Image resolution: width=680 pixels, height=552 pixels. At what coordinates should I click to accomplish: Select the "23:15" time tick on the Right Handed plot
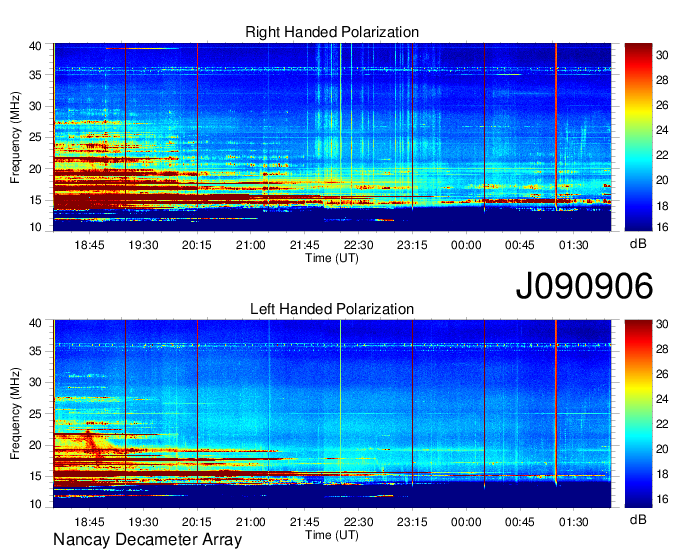(412, 245)
